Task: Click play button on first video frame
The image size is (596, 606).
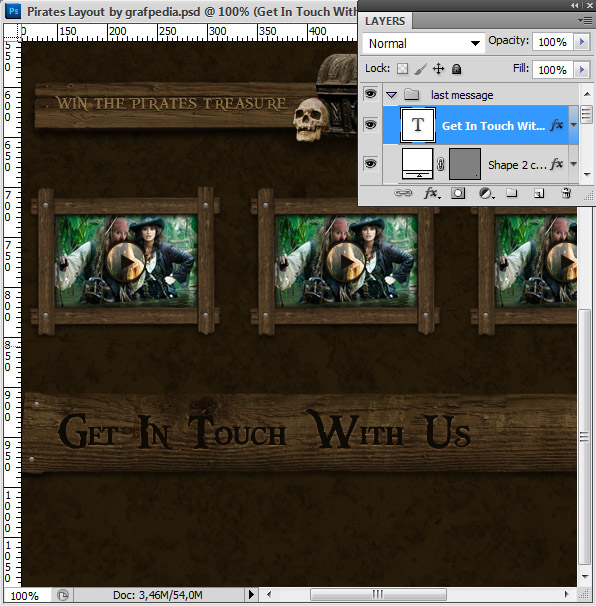Action: (126, 262)
